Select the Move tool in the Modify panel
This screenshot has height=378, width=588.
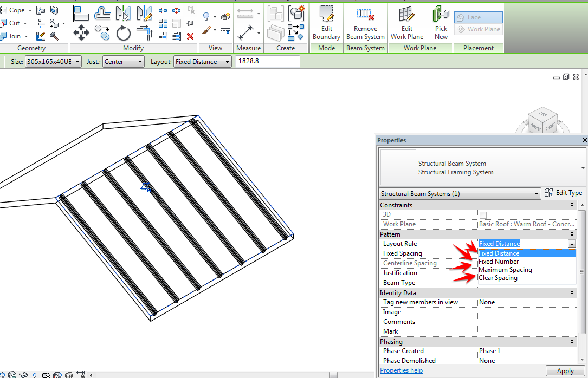click(81, 33)
